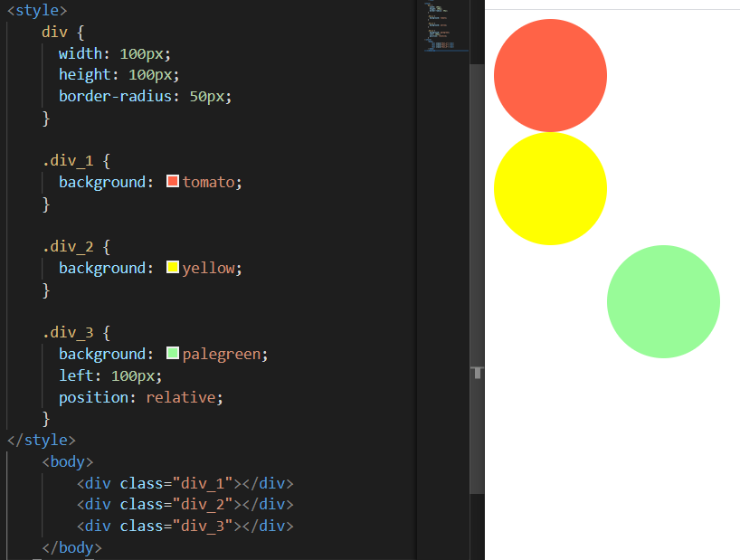Screen dimensions: 740x560
Task: Click the tomato circle in preview
Action: [550, 75]
